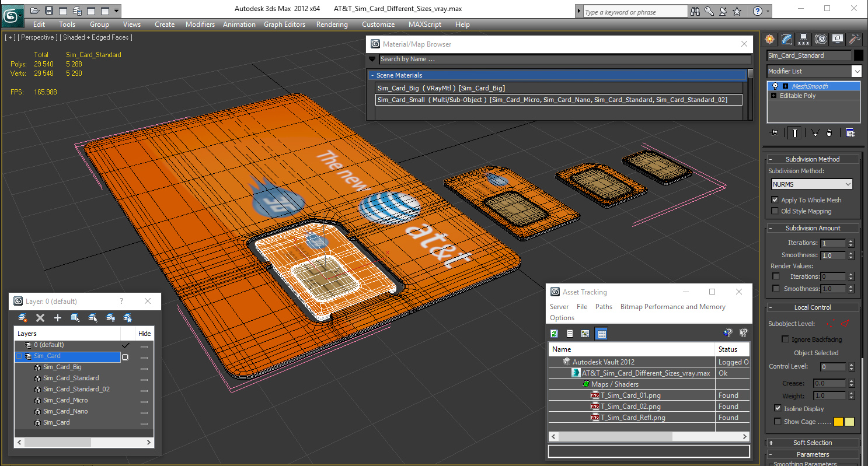Enable Old Style Mapping checkbox
Screen dimensions: 868x466
(775, 211)
